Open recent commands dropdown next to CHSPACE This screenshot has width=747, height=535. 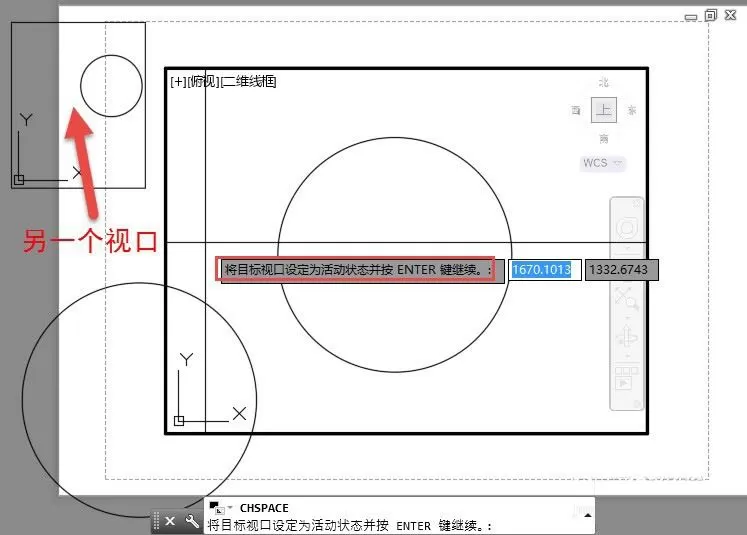[231, 507]
